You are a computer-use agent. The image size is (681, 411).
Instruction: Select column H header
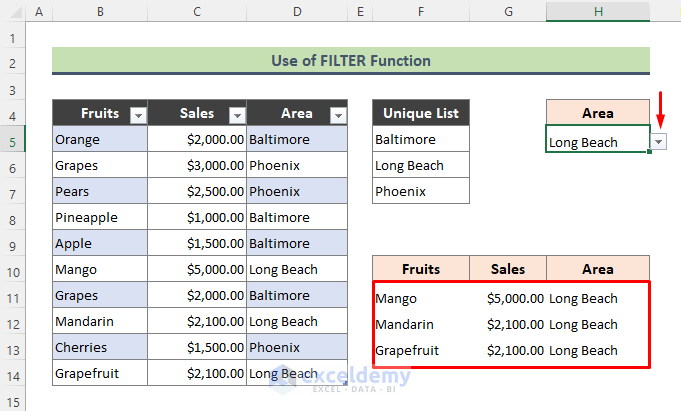coord(597,12)
